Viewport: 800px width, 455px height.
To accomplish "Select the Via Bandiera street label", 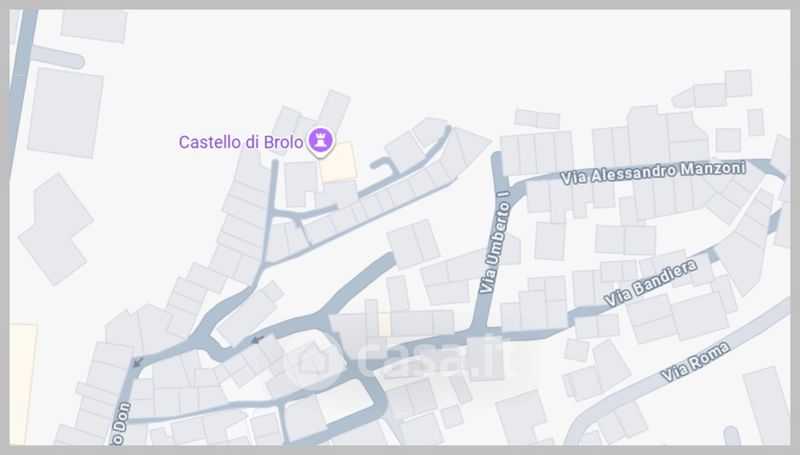I will [x=651, y=283].
